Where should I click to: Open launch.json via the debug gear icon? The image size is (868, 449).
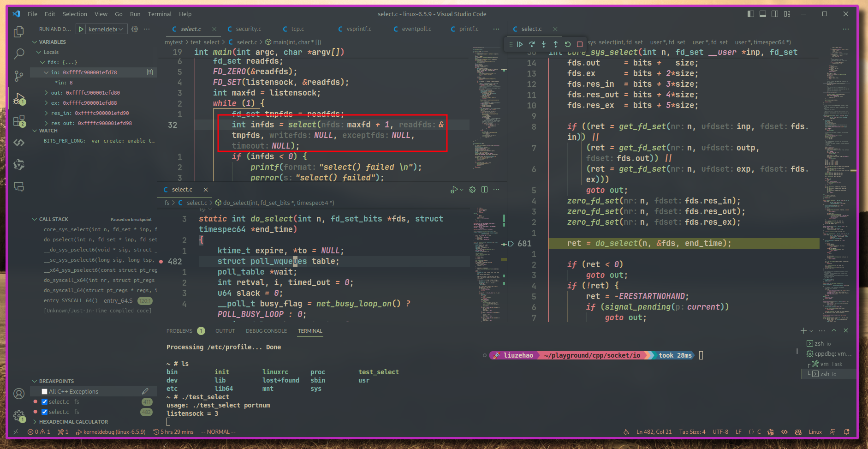[135, 29]
